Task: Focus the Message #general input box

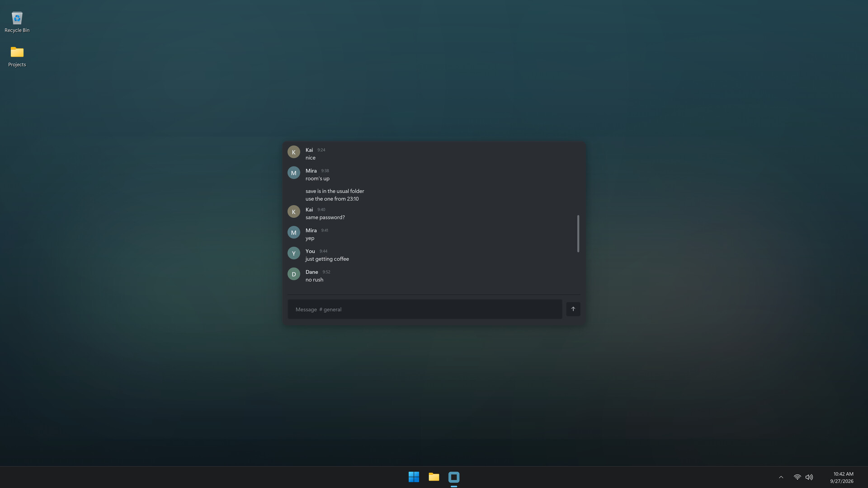Action: pos(425,309)
